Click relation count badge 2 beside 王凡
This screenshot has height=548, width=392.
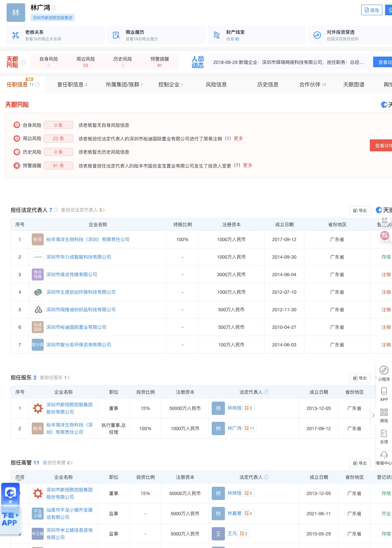244,534
